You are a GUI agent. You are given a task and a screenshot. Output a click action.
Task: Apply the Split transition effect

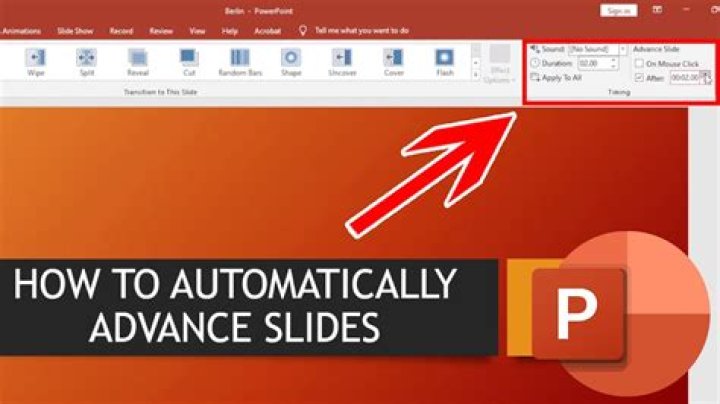click(87, 62)
